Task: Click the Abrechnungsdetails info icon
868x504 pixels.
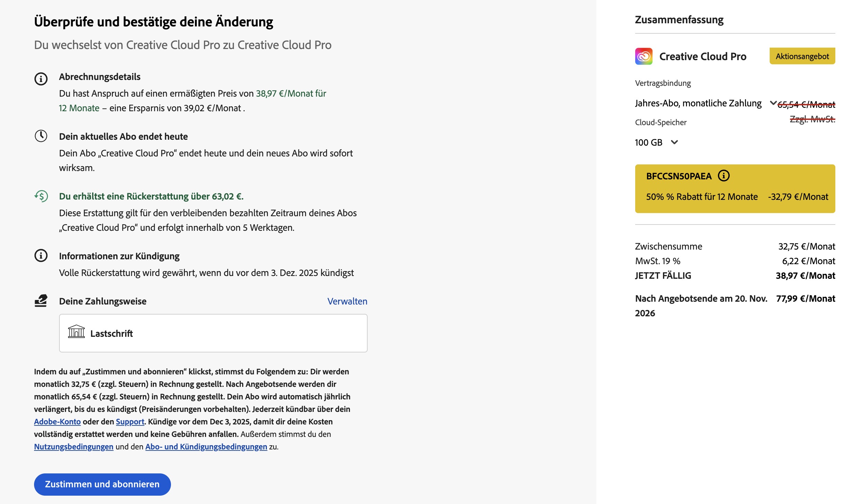Action: point(41,79)
